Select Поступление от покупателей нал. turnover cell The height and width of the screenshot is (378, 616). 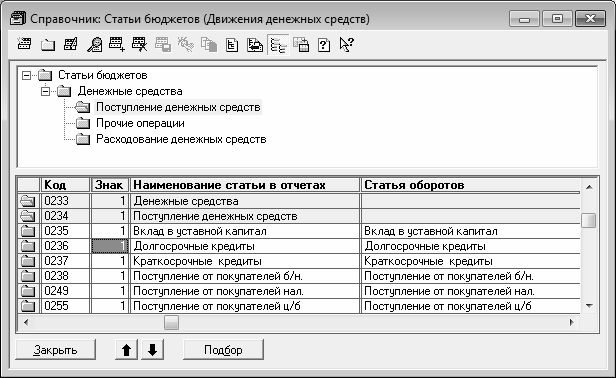pos(470,291)
